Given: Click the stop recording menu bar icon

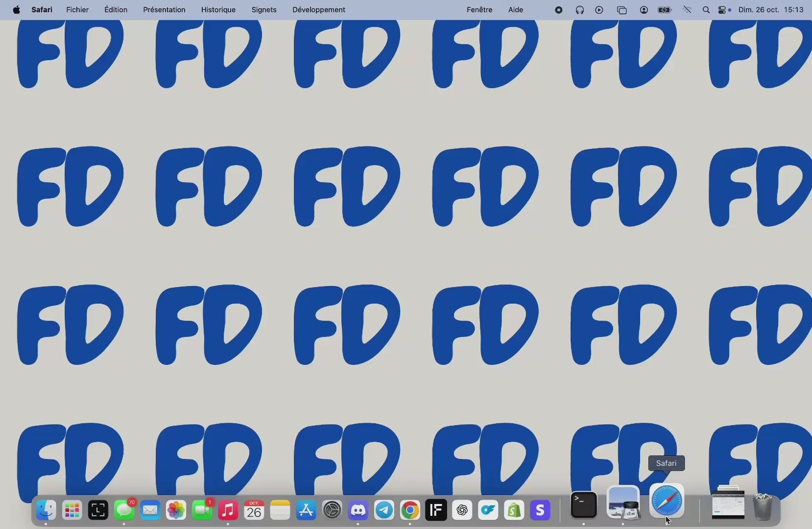Looking at the screenshot, I should (x=559, y=10).
